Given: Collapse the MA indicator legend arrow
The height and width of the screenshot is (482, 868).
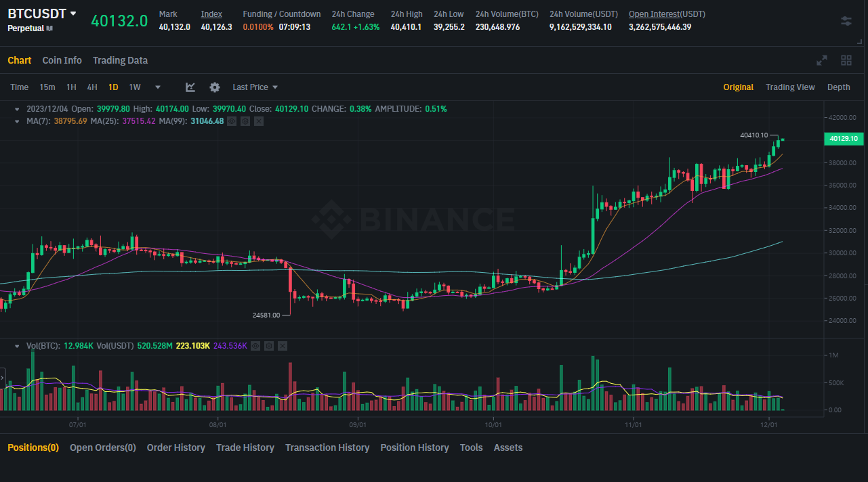Looking at the screenshot, I should pyautogui.click(x=18, y=121).
